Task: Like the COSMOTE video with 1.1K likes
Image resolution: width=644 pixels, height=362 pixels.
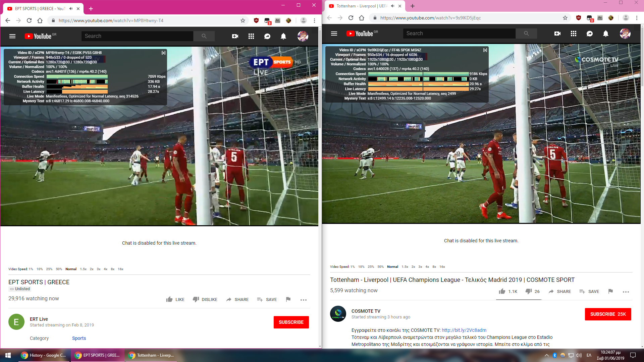Action: [508, 291]
